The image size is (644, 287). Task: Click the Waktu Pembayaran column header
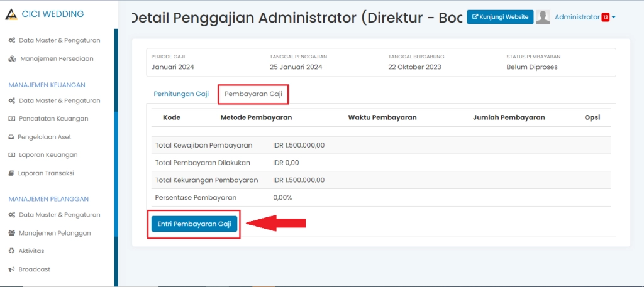point(382,117)
